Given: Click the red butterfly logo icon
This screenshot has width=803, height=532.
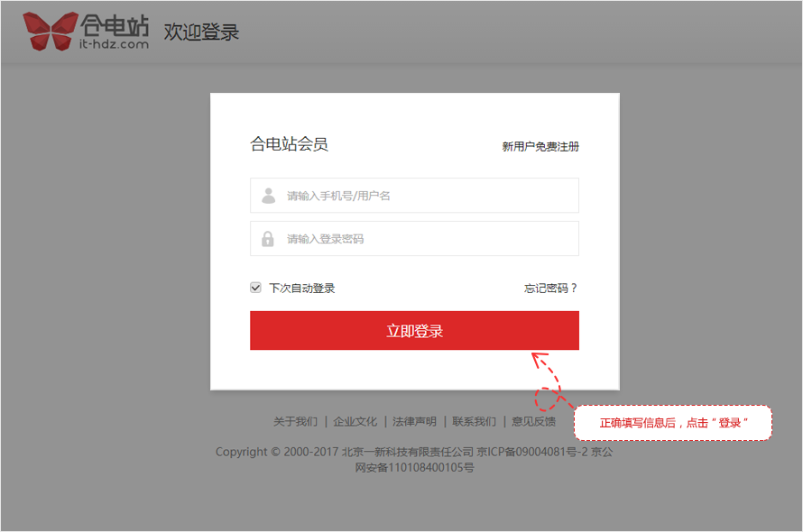Looking at the screenshot, I should click(x=50, y=32).
